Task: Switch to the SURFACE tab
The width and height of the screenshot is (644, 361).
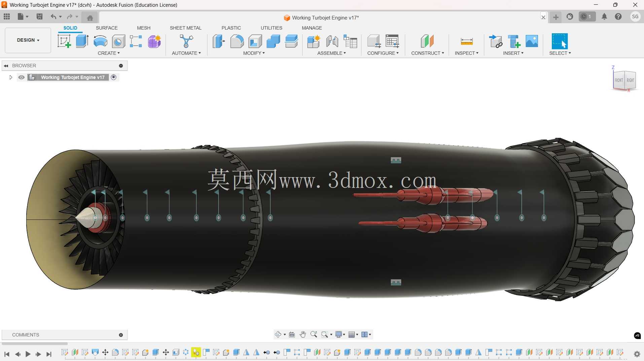Action: (107, 28)
